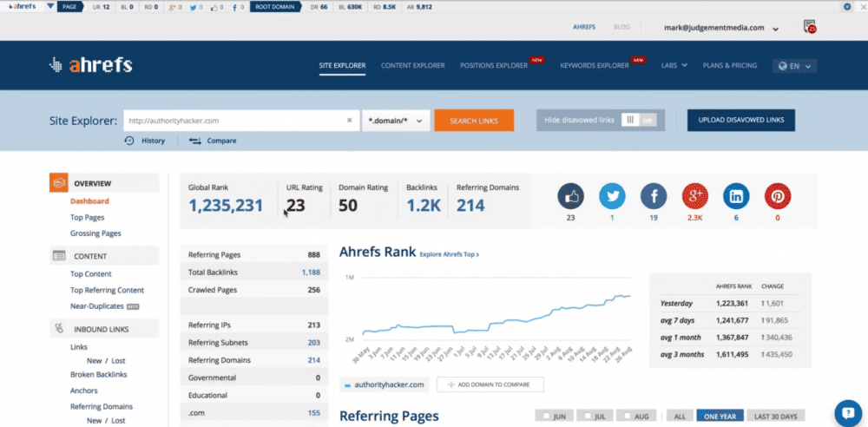Viewport: 868px width, 427px height.
Task: Click the Pinterest share icon
Action: tap(778, 196)
